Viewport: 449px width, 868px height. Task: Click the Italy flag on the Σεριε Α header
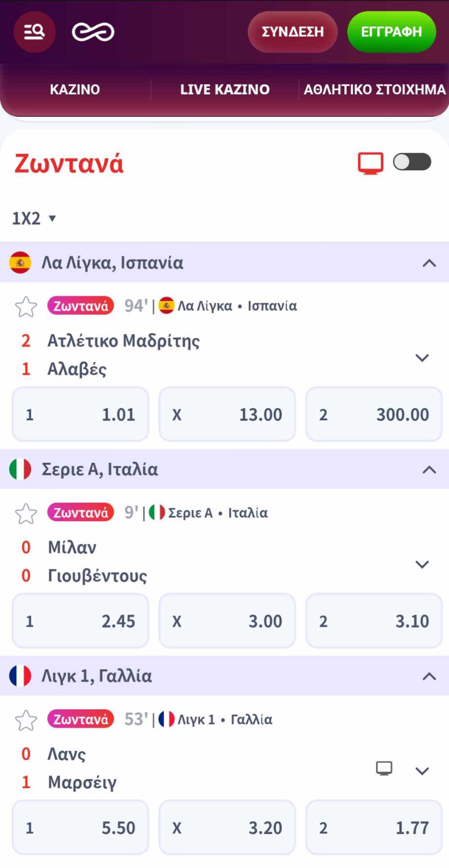20,469
